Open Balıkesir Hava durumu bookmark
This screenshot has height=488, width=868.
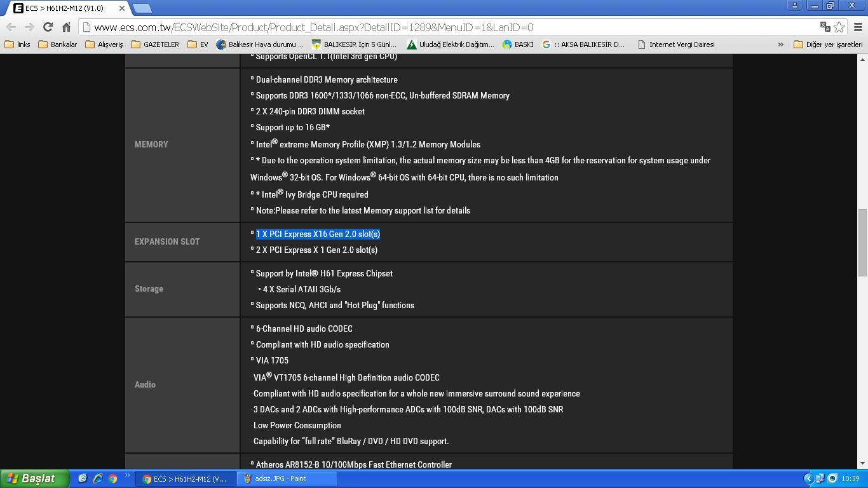(x=260, y=44)
